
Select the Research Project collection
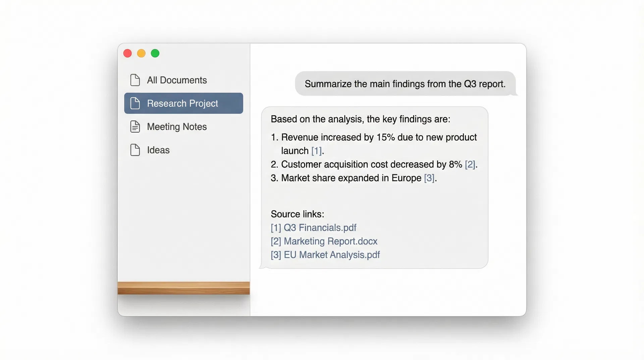183,103
